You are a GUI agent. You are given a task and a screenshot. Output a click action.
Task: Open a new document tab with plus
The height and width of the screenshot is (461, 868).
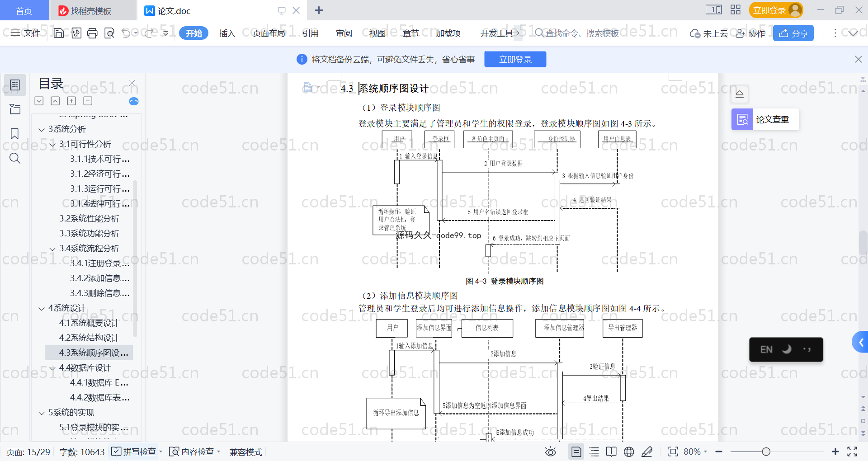(x=319, y=10)
